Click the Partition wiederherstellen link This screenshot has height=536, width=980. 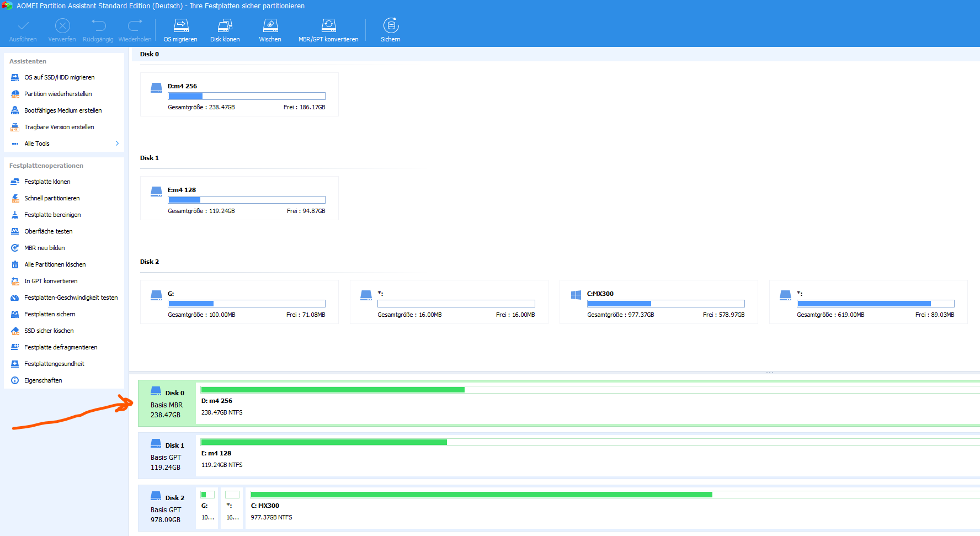tap(58, 94)
